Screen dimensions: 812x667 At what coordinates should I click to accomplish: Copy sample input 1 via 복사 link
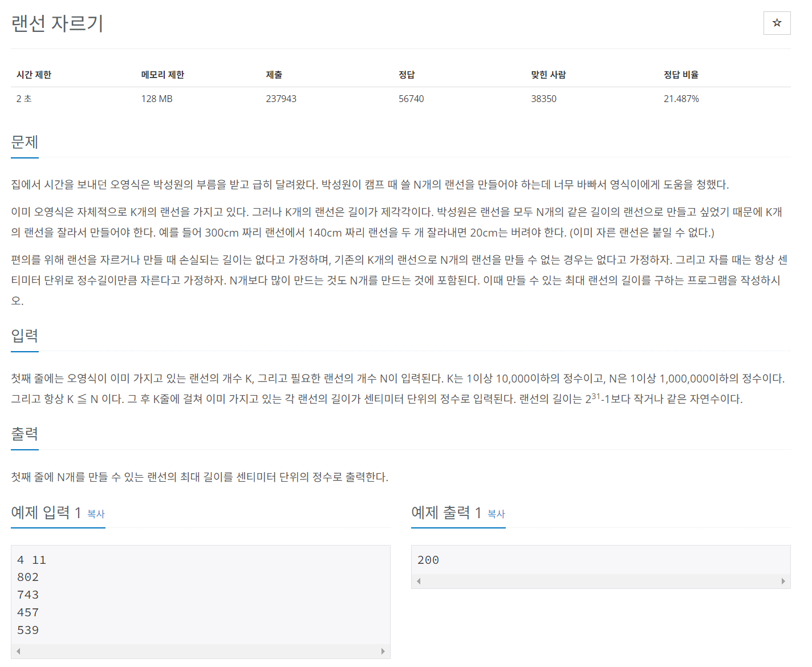(x=96, y=514)
